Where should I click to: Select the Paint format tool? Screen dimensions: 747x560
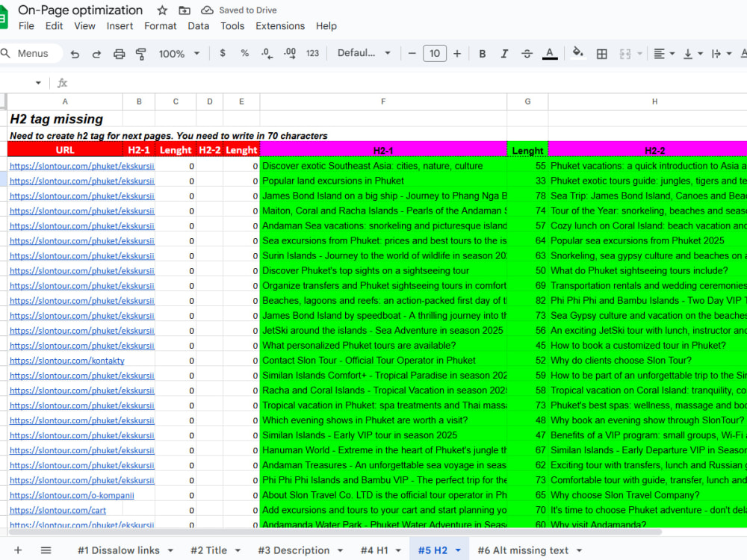click(x=140, y=54)
